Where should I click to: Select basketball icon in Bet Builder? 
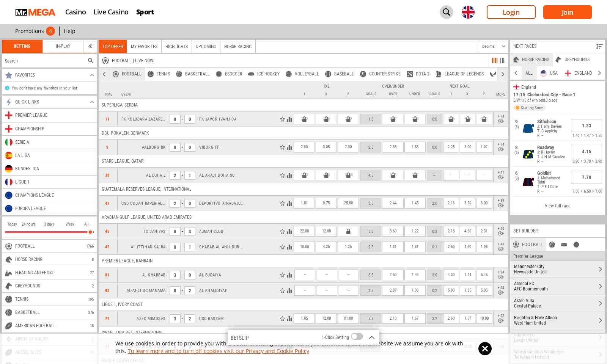(x=552, y=245)
